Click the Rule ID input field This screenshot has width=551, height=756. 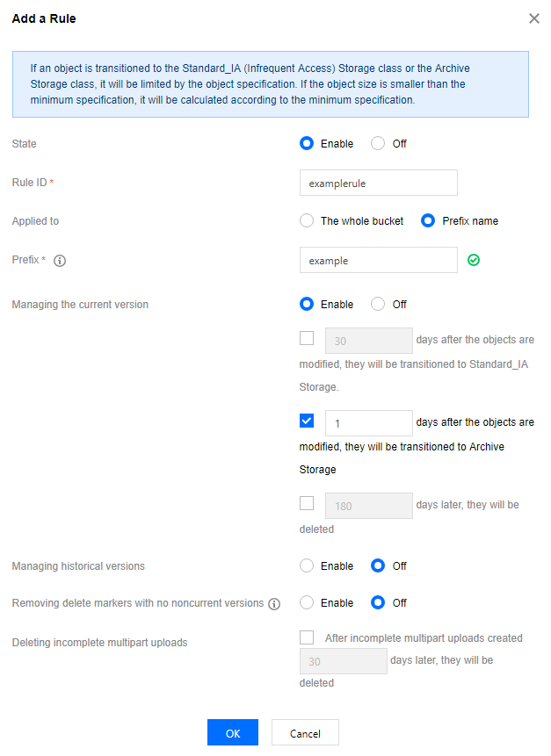coord(379,183)
